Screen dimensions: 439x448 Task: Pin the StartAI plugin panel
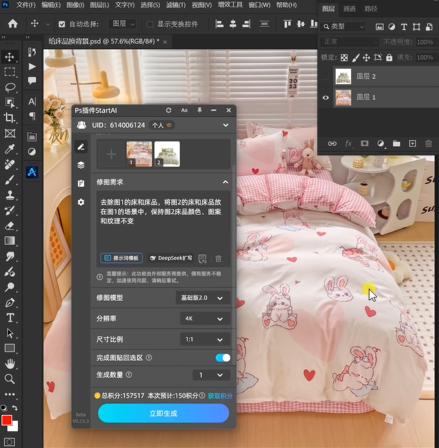coord(199,110)
